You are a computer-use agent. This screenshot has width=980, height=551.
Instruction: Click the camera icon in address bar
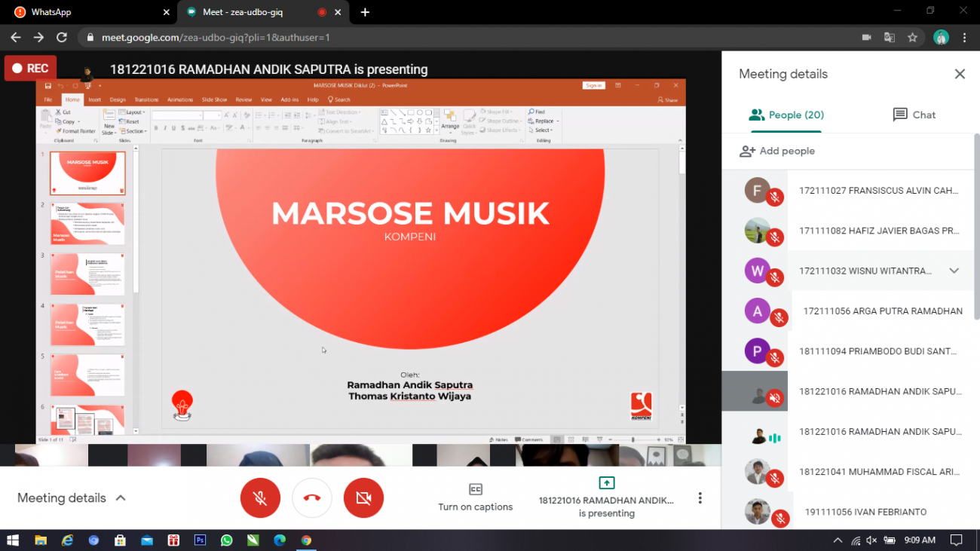[867, 37]
